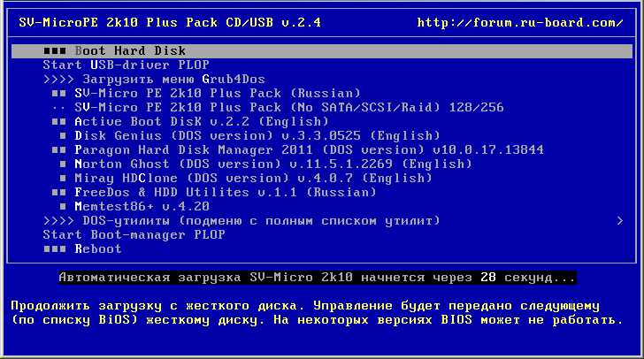This screenshot has height=359, width=644.
Task: Click the double-square marker beside Paragon Hard Disk Manager
Action: click(x=58, y=149)
